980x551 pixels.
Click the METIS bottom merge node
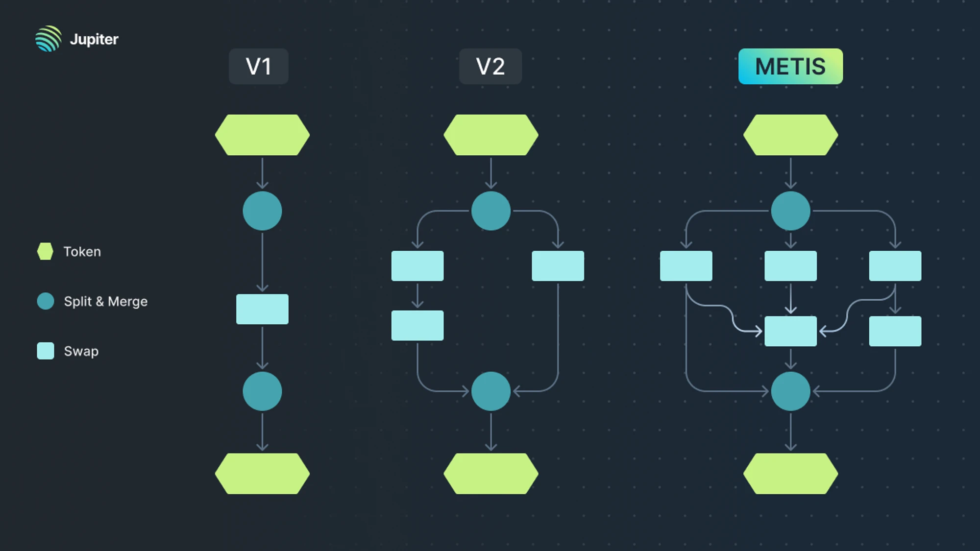(791, 391)
